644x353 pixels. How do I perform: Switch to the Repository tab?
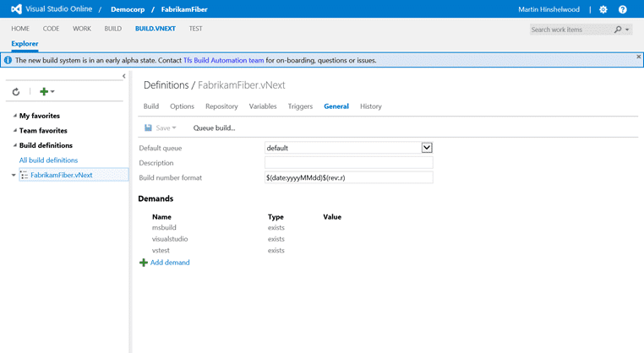click(221, 106)
